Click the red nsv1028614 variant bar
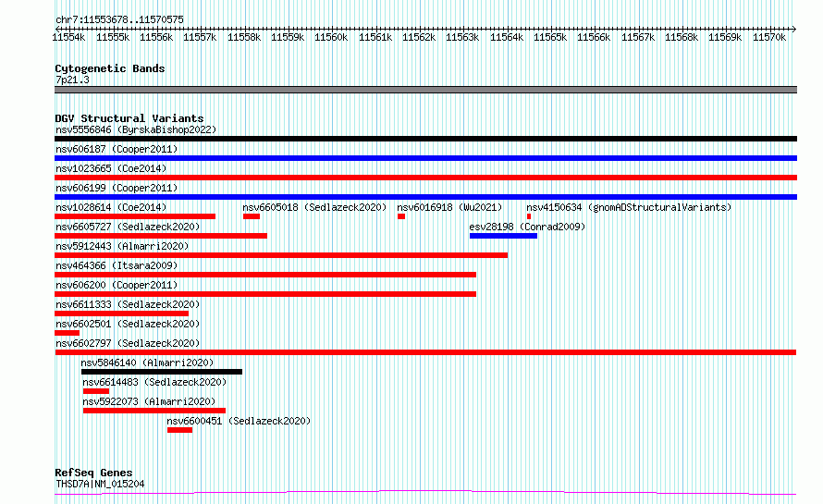The width and height of the screenshot is (823, 504). pyautogui.click(x=135, y=216)
